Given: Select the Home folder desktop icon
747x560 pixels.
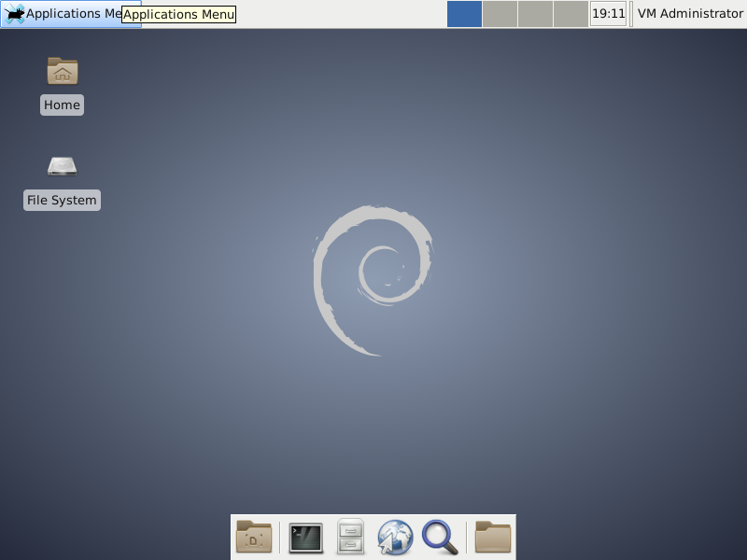Looking at the screenshot, I should [x=63, y=71].
